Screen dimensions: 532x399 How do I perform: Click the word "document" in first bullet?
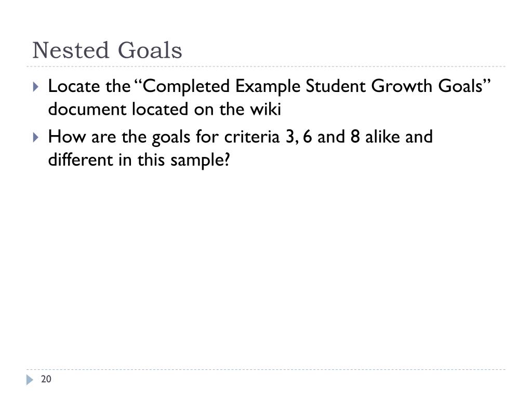pos(87,109)
